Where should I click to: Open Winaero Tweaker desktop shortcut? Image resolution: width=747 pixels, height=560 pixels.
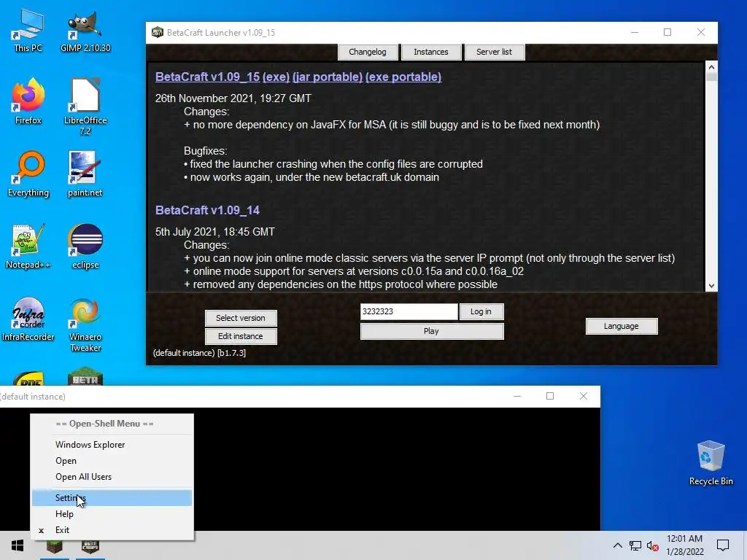tap(85, 324)
